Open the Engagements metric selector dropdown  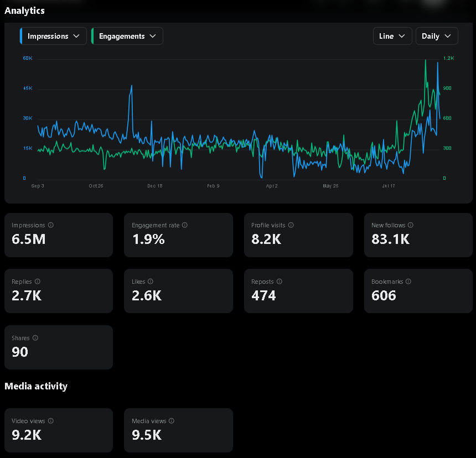pos(127,36)
